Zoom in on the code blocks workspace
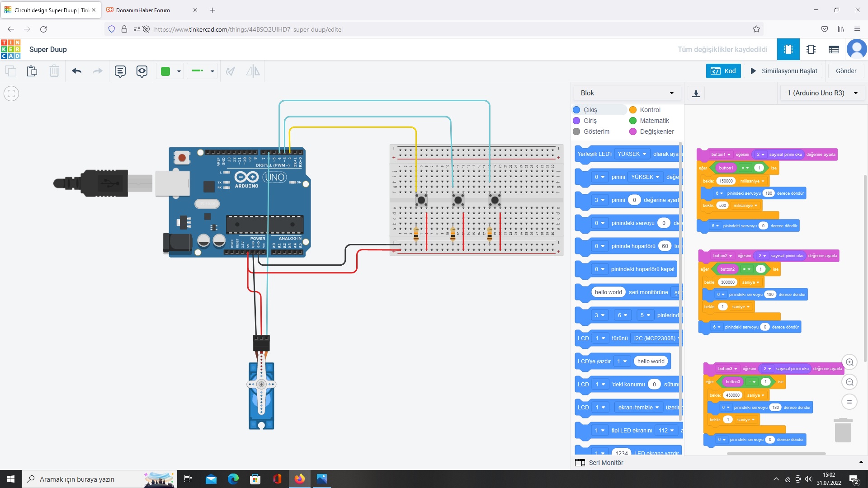This screenshot has width=868, height=488. pos(849,362)
